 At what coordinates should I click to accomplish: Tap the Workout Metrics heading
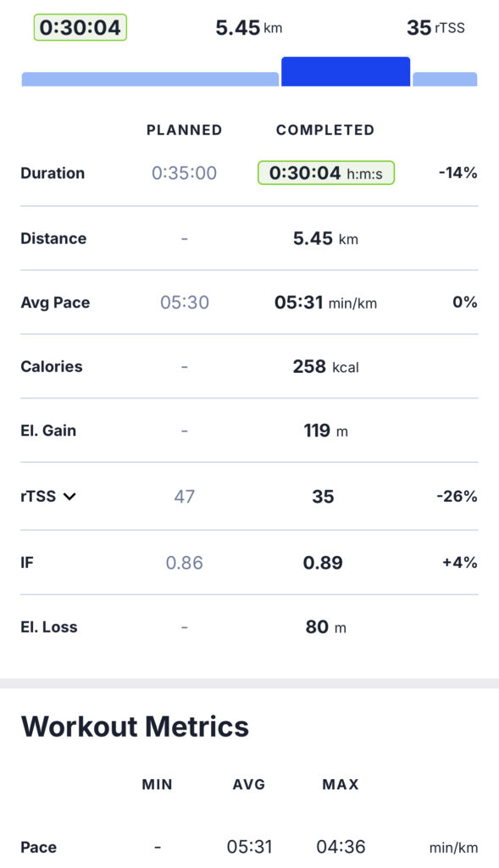click(135, 726)
